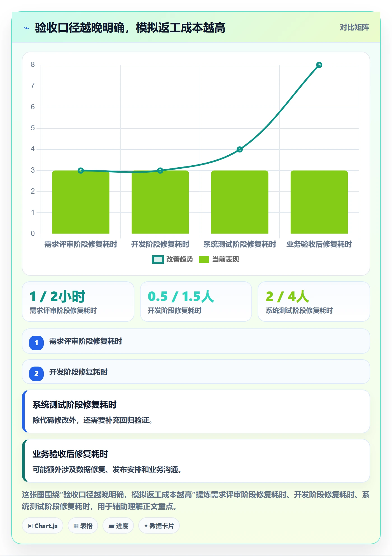The width and height of the screenshot is (392, 556).
Task: Click text 可能额外涉及数据修复、发布安排和业务沟通。
Action: tap(107, 469)
